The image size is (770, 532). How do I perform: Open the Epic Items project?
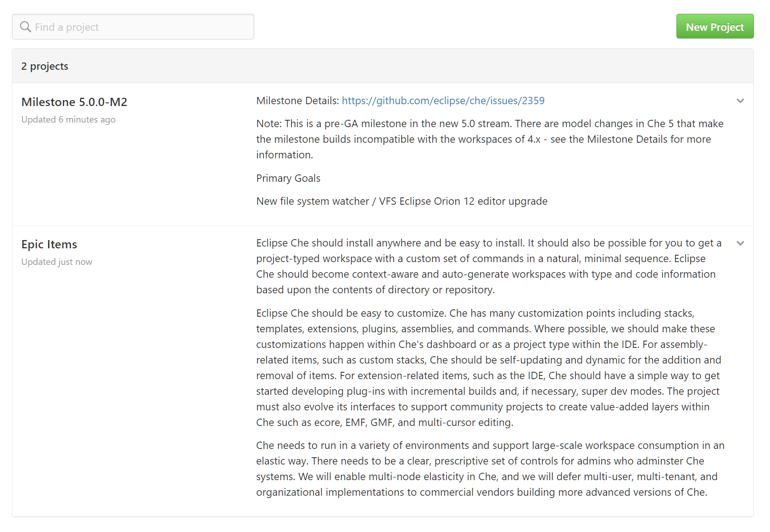click(x=49, y=244)
